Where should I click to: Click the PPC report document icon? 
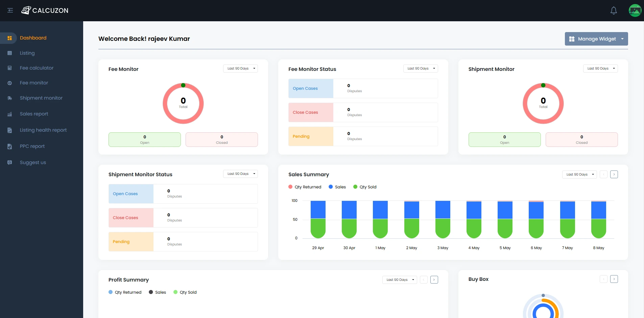tap(10, 147)
